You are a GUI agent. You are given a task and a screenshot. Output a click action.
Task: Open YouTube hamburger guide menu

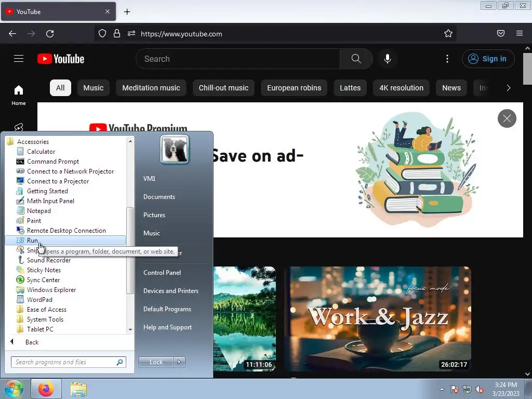[19, 59]
